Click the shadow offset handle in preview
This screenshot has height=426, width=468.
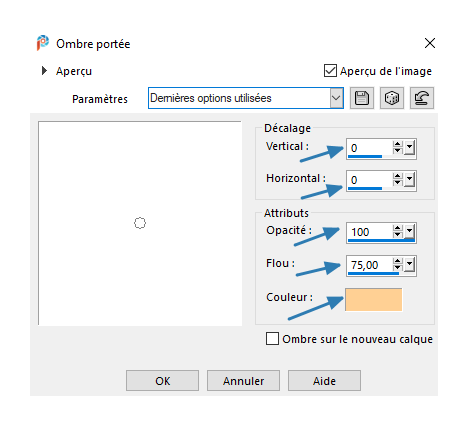(x=140, y=223)
